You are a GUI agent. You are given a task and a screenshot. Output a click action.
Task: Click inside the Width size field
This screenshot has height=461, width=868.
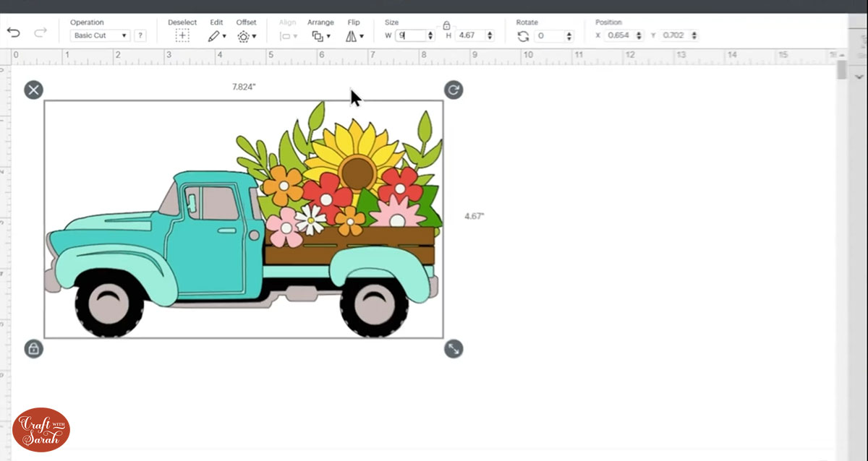[409, 35]
